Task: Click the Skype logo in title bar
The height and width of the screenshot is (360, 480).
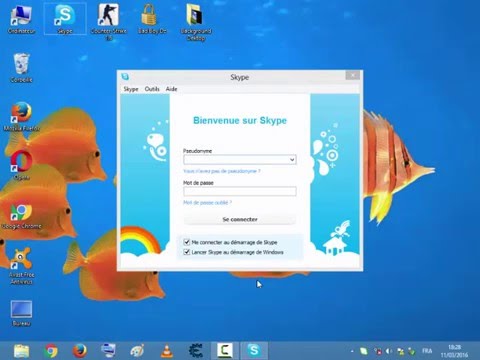Action: (x=125, y=77)
